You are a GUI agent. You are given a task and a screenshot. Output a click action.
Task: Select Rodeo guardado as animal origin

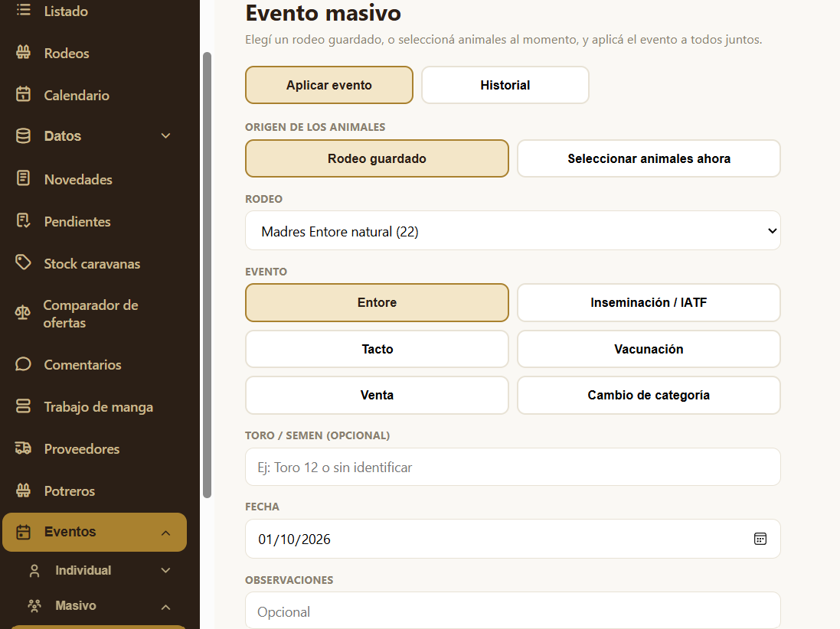coord(378,158)
